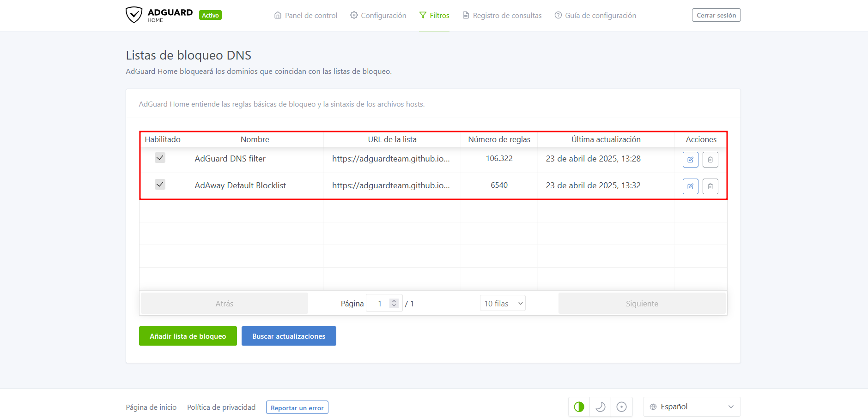The image size is (868, 419).
Task: Expand the Español language selector
Action: [692, 407]
